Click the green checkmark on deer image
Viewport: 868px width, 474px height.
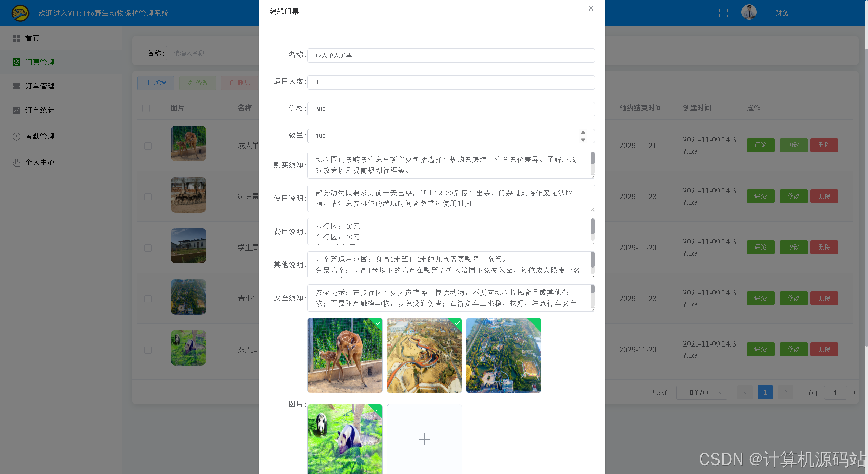378,323
